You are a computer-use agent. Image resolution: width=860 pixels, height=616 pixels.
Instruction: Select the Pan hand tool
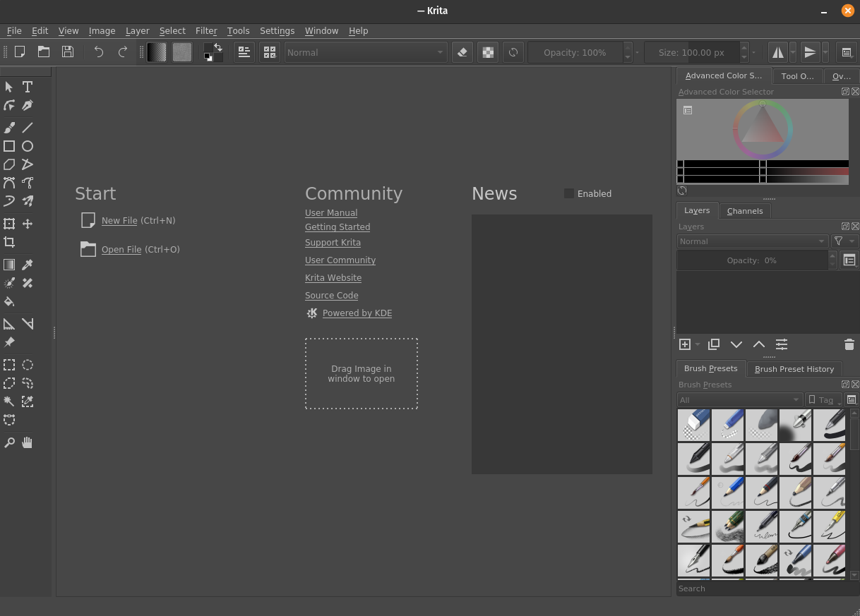[28, 442]
